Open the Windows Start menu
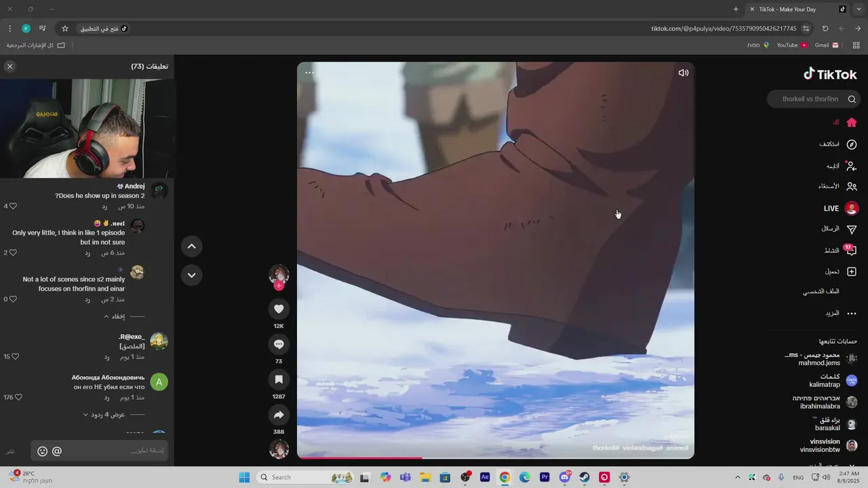Screen dimensions: 868x488 244,477
